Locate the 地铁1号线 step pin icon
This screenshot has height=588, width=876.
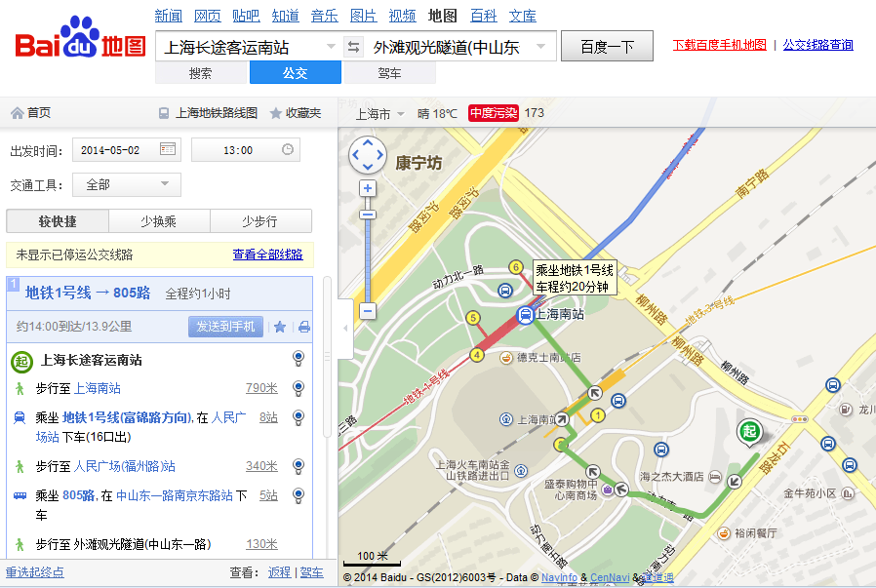(x=299, y=417)
